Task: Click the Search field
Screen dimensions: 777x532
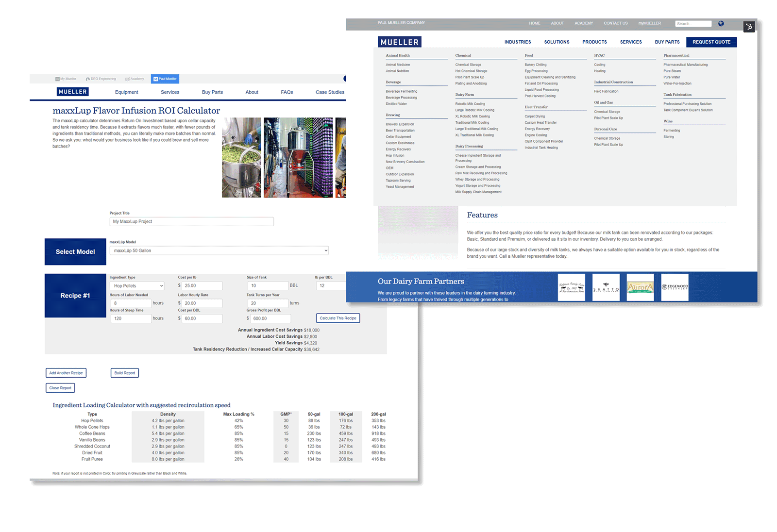Action: (693, 24)
